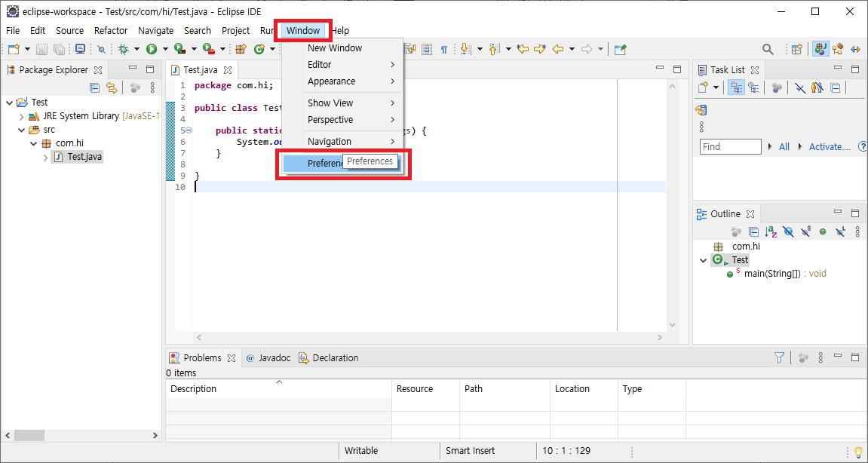Screen dimensions: 868x463
Task: Toggle Link with Editor in Package Explorer
Action: (x=112, y=87)
